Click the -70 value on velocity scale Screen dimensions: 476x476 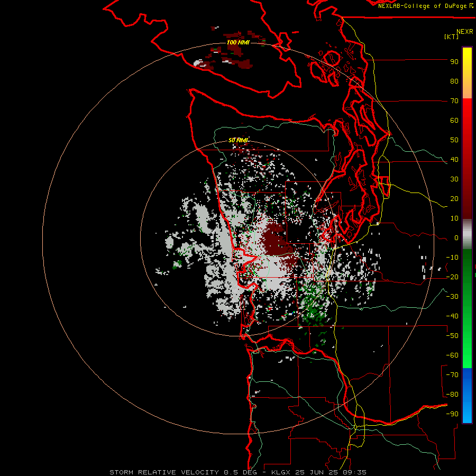click(452, 375)
